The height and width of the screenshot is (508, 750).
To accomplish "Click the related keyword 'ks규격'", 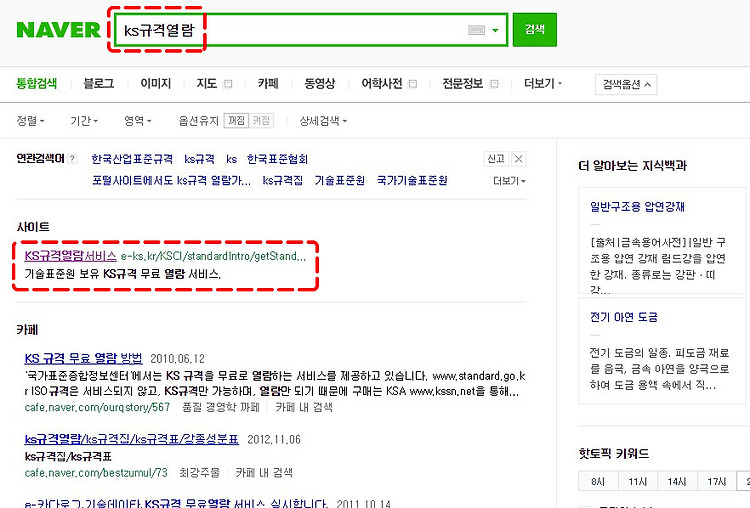I will coord(199,159).
